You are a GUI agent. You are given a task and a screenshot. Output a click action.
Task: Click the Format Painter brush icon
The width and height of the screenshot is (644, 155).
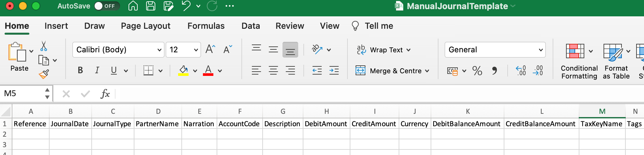(44, 74)
